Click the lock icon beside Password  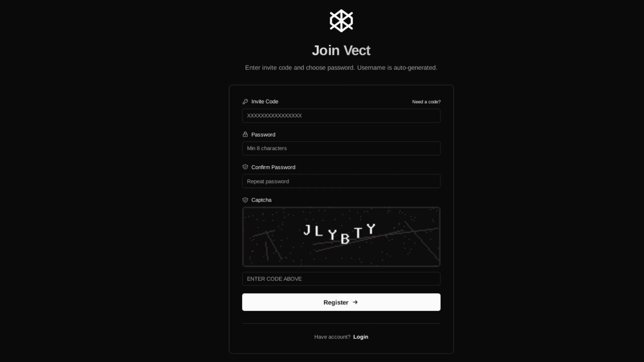pyautogui.click(x=245, y=134)
